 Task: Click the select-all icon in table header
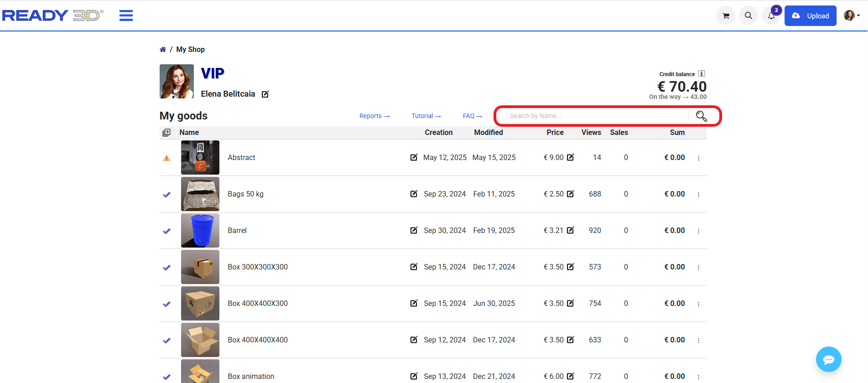point(166,132)
